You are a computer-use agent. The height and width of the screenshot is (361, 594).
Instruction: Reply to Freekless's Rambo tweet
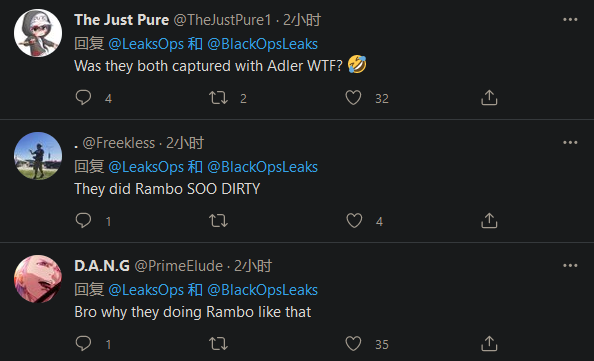[83, 220]
